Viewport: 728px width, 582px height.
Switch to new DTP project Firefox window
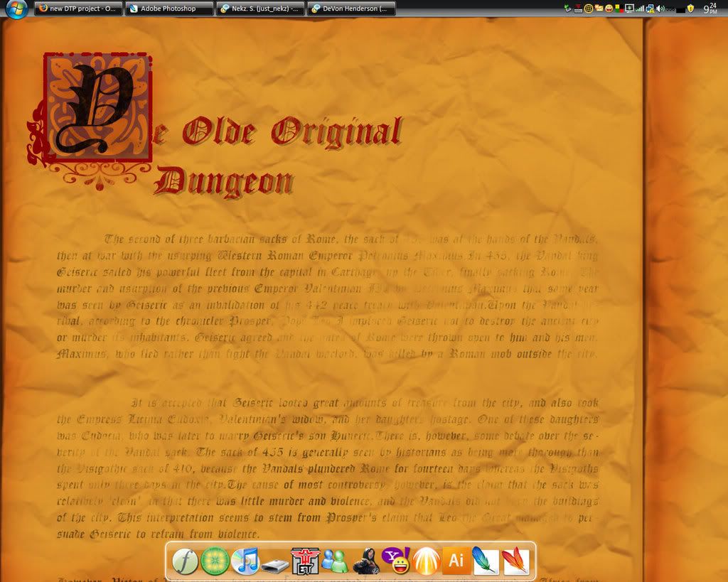tap(78, 9)
